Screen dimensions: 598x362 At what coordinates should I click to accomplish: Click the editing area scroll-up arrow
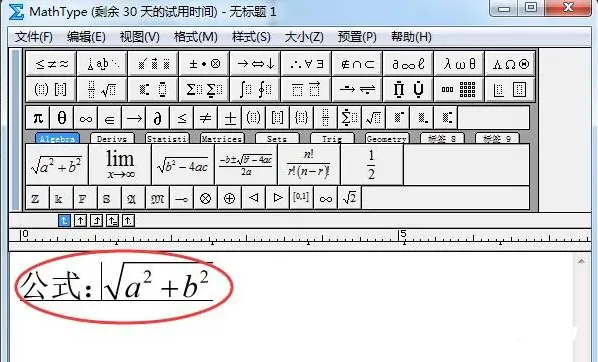[581, 261]
